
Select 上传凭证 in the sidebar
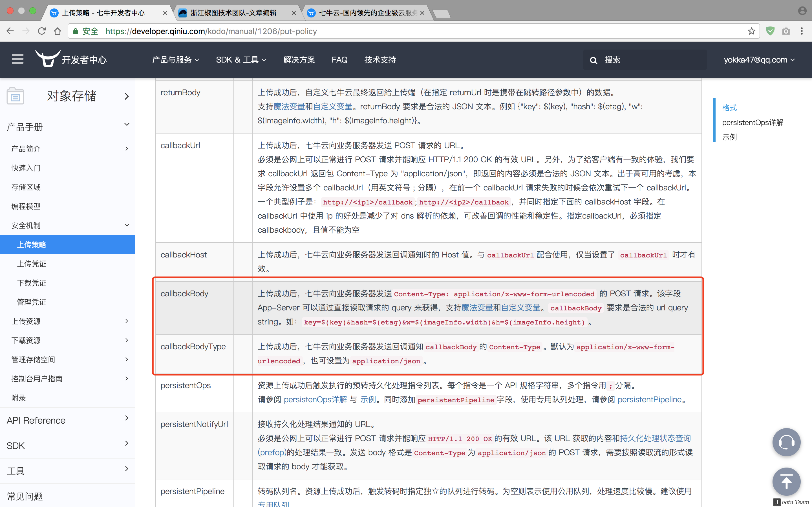pyautogui.click(x=32, y=264)
